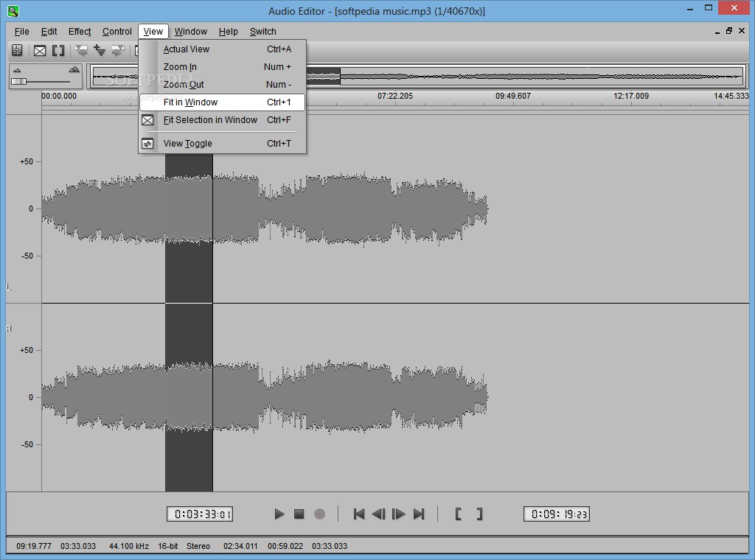Open the File menu
Viewport: 755px width, 560px height.
click(21, 32)
